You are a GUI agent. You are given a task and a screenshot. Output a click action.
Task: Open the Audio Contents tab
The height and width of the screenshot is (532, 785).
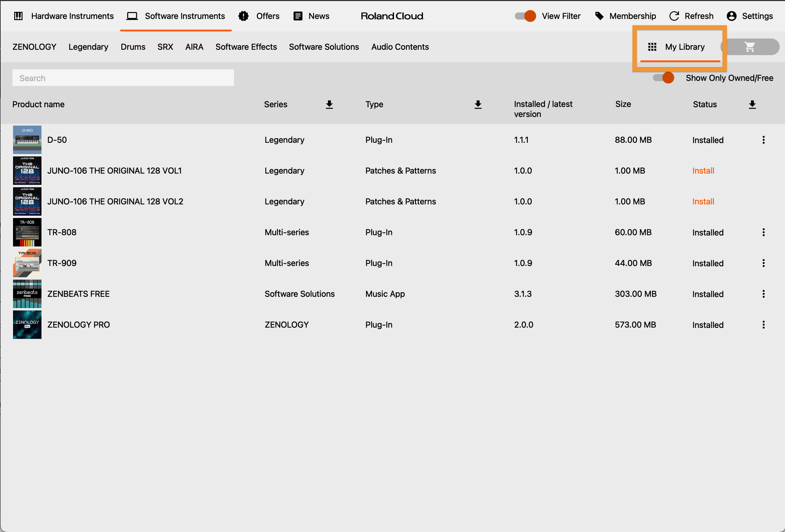400,47
